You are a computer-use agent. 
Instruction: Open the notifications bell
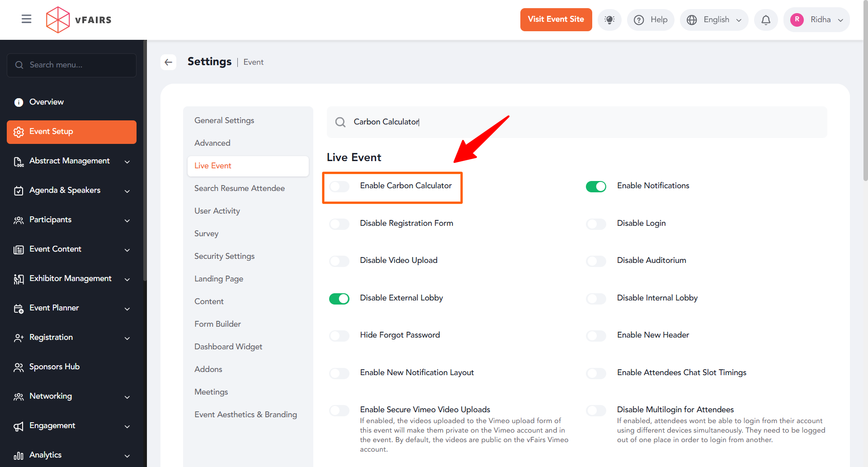[x=765, y=20]
